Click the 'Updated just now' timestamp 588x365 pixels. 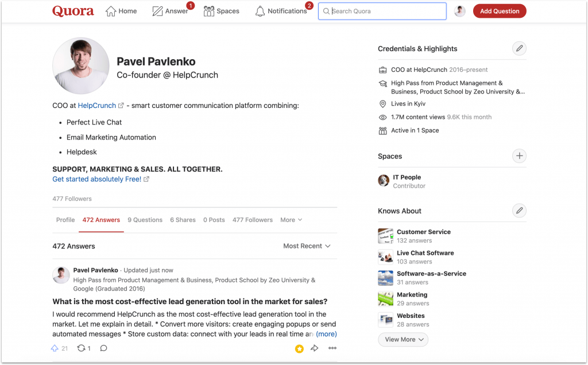coord(149,270)
